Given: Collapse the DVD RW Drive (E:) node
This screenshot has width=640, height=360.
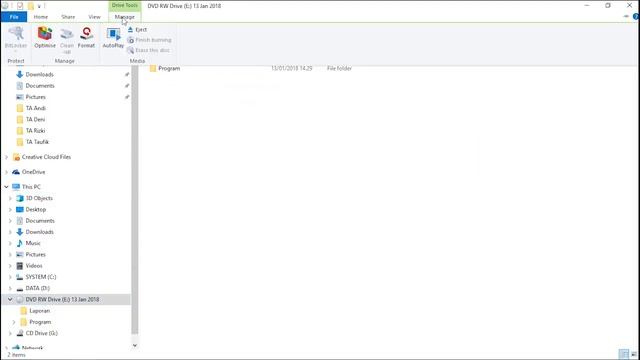Looking at the screenshot, I should pyautogui.click(x=10, y=300).
